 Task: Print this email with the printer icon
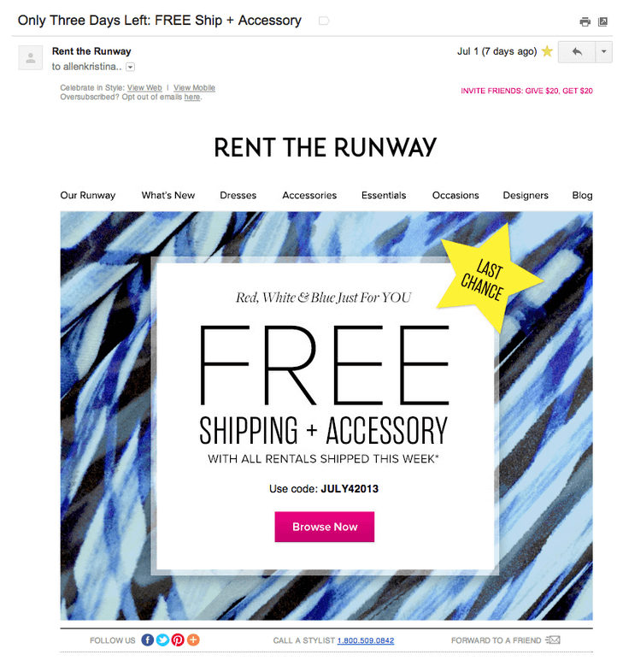pyautogui.click(x=585, y=21)
